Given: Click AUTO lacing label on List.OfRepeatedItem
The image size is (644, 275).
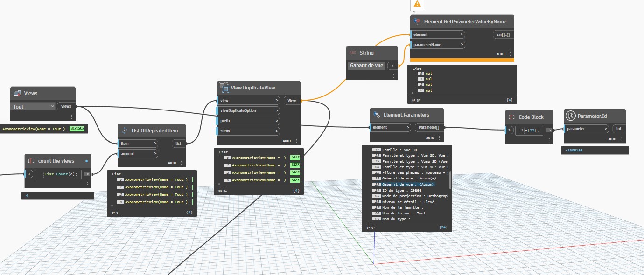Looking at the screenshot, I should pos(172,163).
